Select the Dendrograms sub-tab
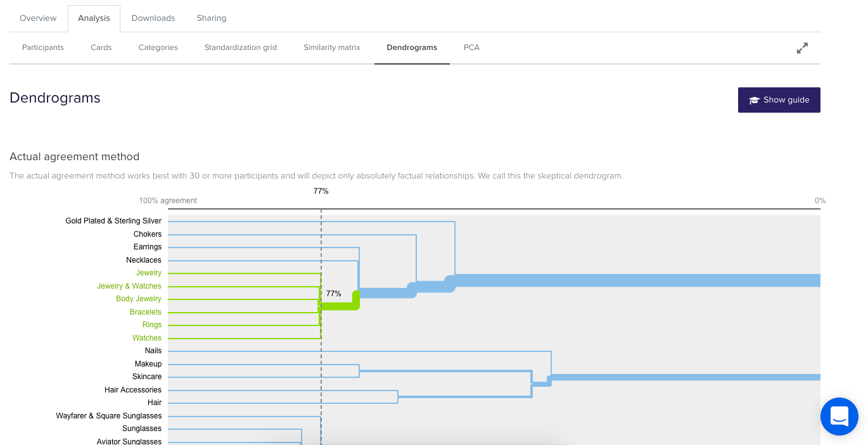 point(412,47)
